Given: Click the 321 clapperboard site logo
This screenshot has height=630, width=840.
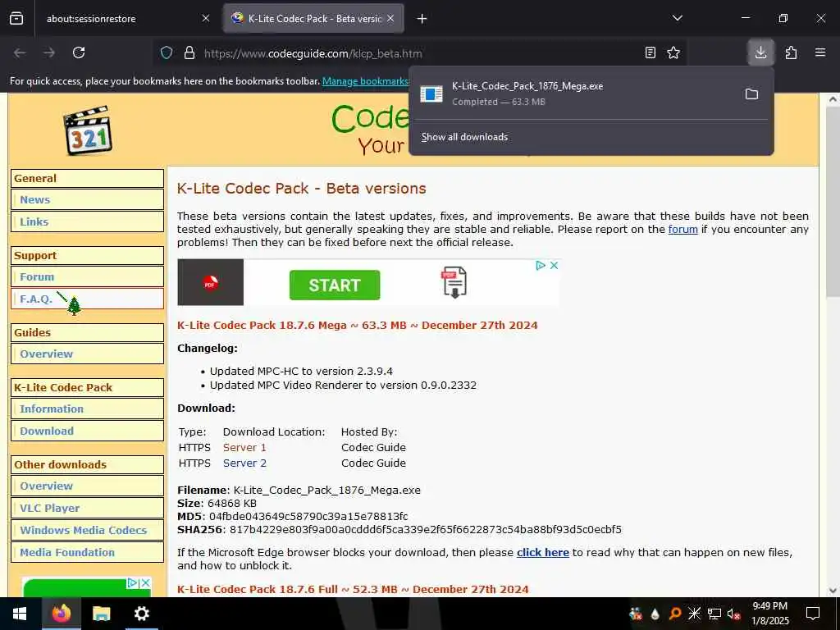Looking at the screenshot, I should (x=88, y=130).
